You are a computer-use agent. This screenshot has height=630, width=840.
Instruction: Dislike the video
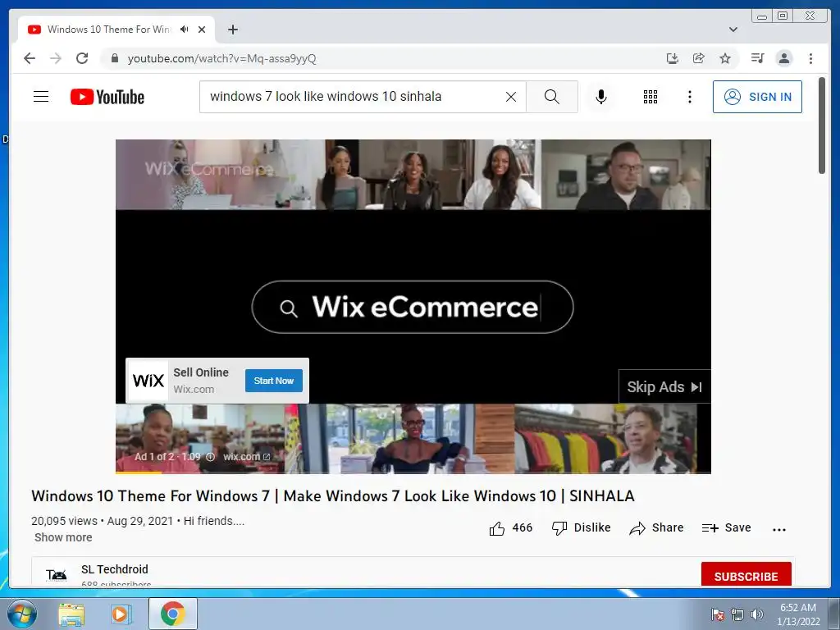582,528
